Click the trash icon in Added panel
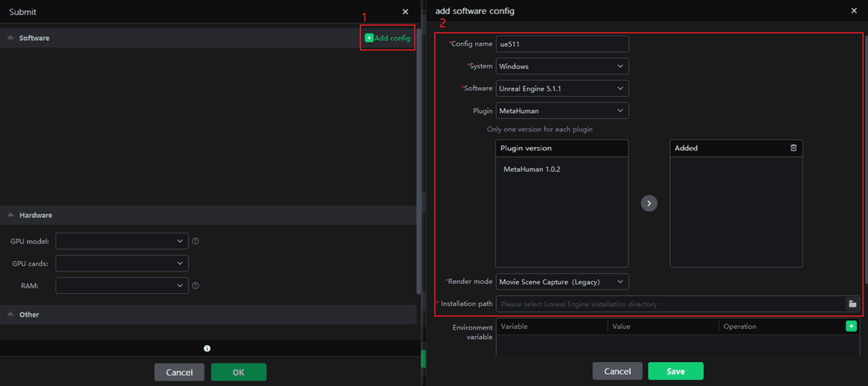868x386 pixels. tap(793, 148)
